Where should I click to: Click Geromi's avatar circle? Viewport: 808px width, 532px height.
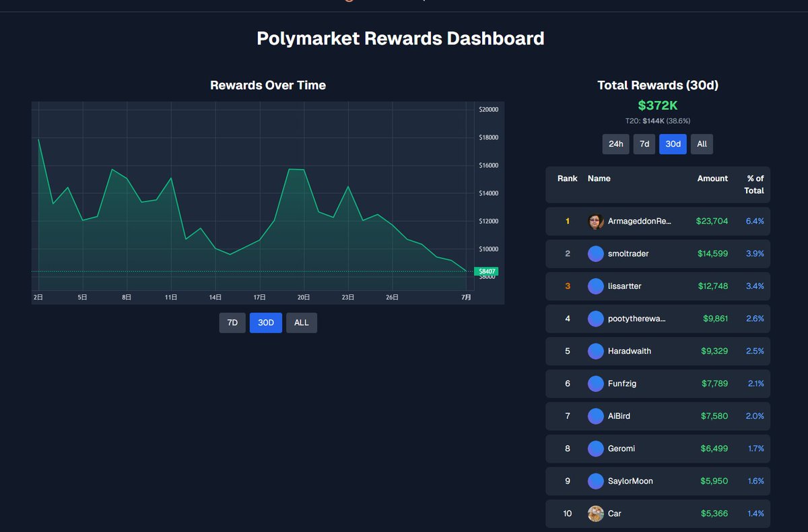tap(595, 448)
